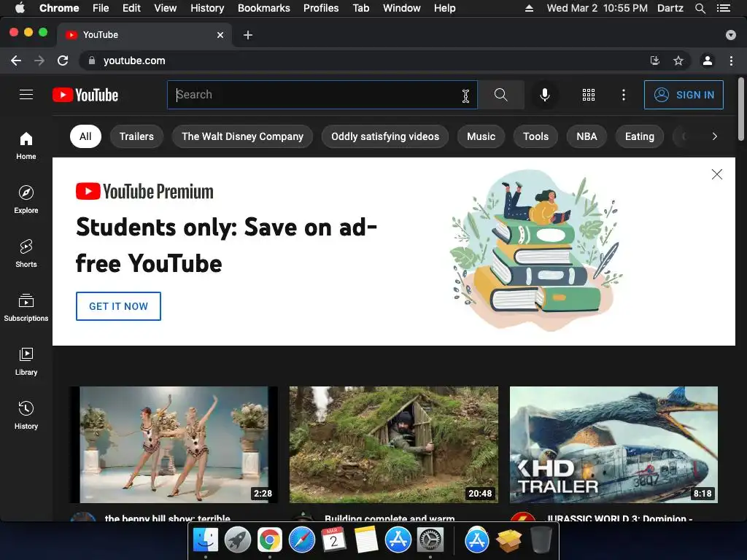Focus the YouTube Search field
The width and height of the screenshot is (747, 560).
pyautogui.click(x=322, y=95)
